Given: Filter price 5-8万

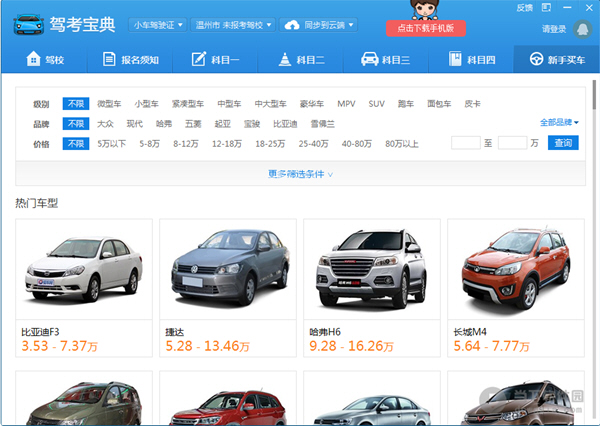Looking at the screenshot, I should 149,144.
